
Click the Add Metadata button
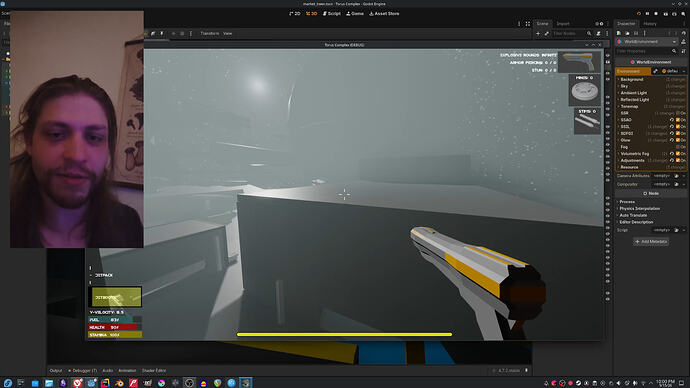[651, 242]
